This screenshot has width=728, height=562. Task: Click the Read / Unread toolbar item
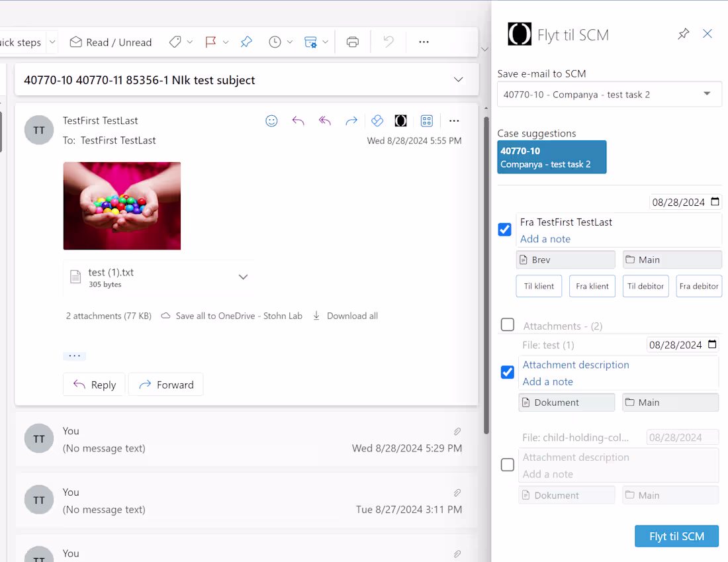(110, 41)
